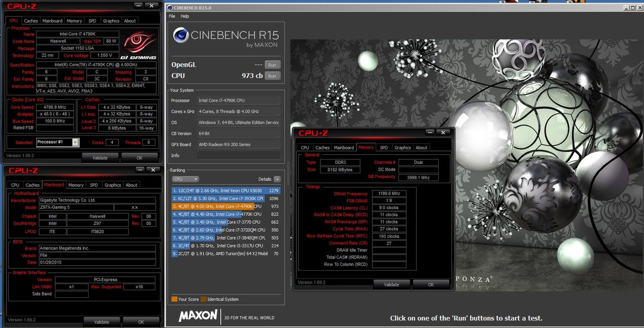Click Validate in the CPU-Z CPU window
This screenshot has width=644, height=328.
coord(100,158)
